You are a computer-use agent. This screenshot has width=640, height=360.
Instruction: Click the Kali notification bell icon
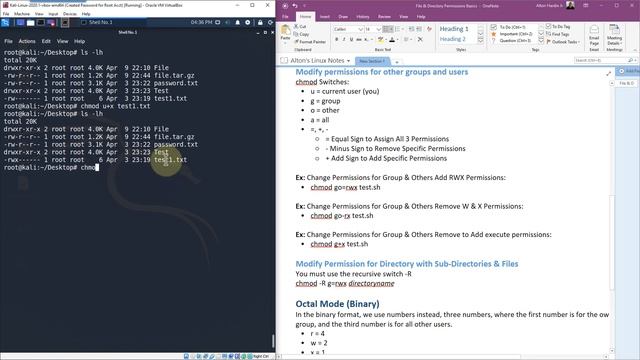[x=237, y=22]
